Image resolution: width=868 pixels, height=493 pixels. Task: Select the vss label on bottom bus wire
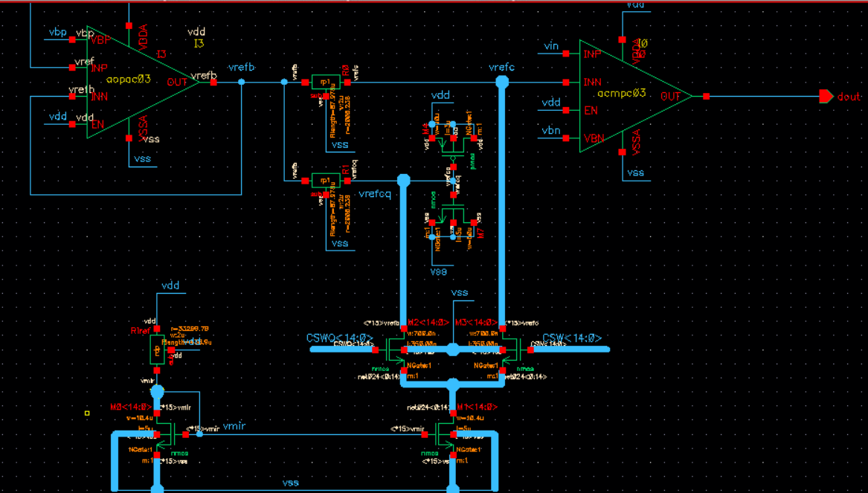pos(291,483)
